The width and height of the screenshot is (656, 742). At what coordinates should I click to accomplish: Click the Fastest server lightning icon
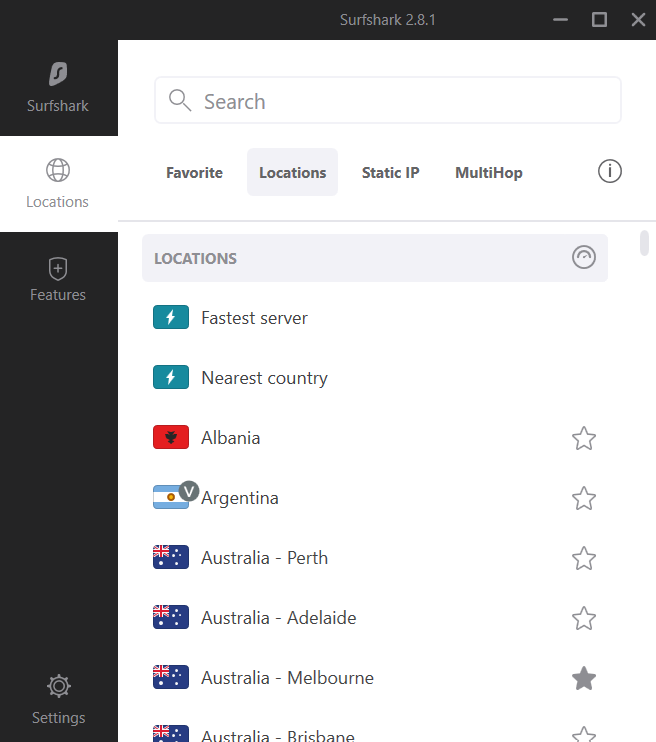tap(171, 317)
